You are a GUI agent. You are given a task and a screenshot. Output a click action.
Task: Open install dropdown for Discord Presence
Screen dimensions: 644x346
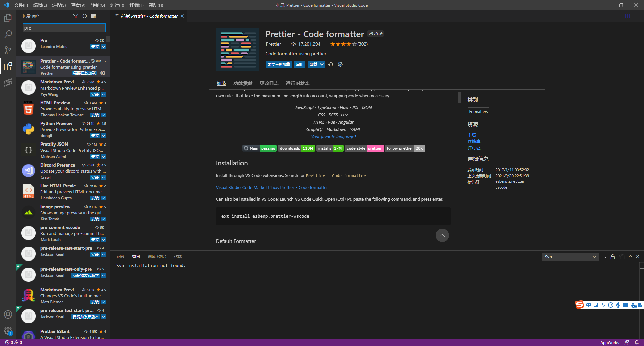click(103, 177)
